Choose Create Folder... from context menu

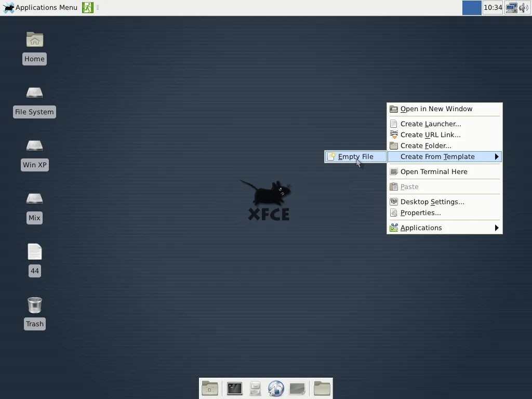coord(445,145)
